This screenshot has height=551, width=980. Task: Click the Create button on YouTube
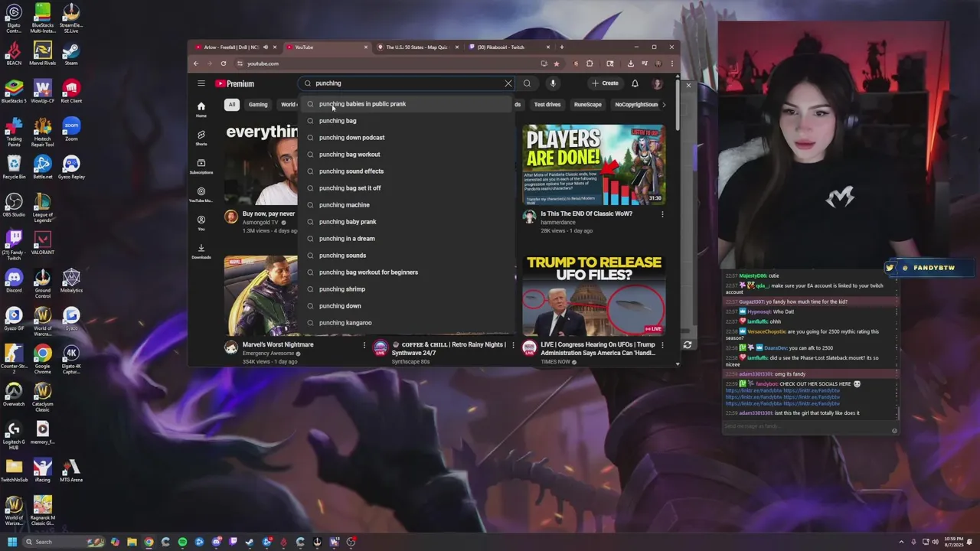[605, 83]
